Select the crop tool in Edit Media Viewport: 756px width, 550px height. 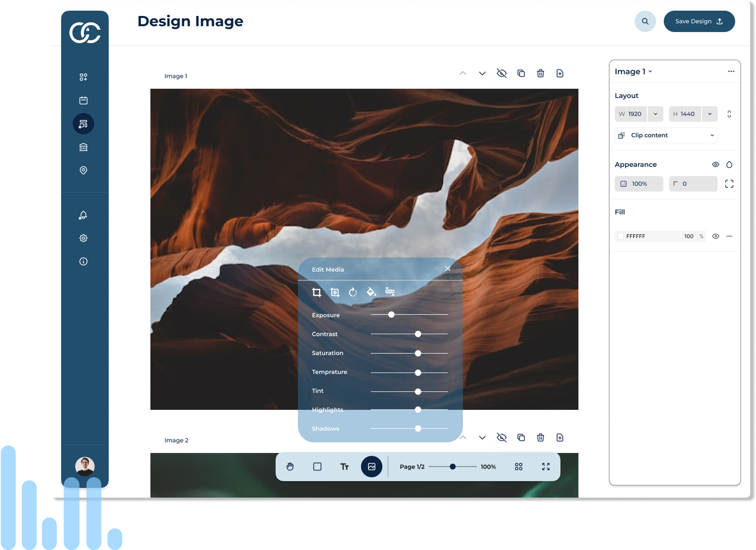pyautogui.click(x=316, y=292)
